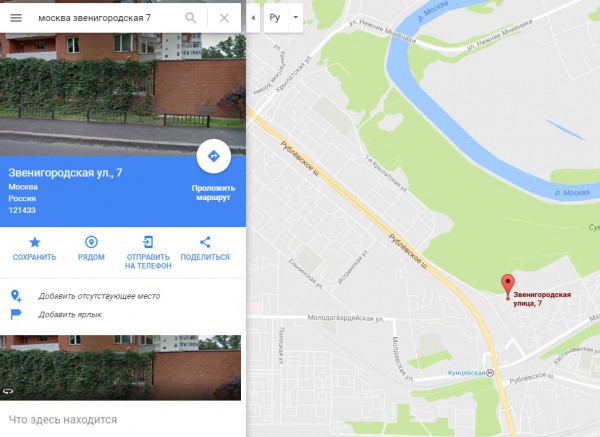Open the Street View thumbnail image

point(121,368)
